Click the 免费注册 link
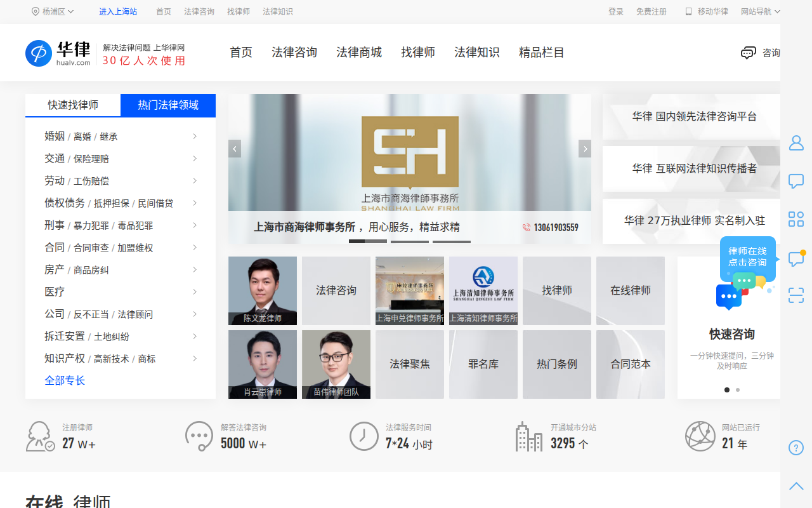The height and width of the screenshot is (508, 812). (652, 11)
